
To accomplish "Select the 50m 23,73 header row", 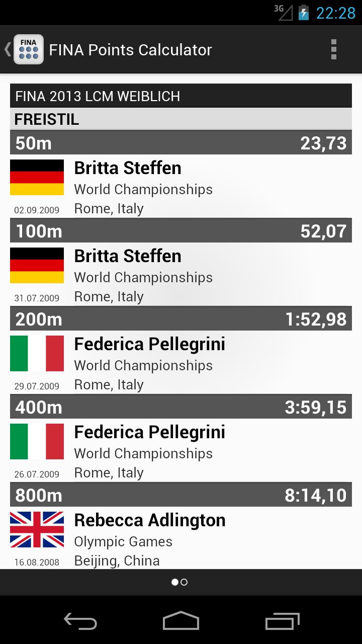I will 181,143.
